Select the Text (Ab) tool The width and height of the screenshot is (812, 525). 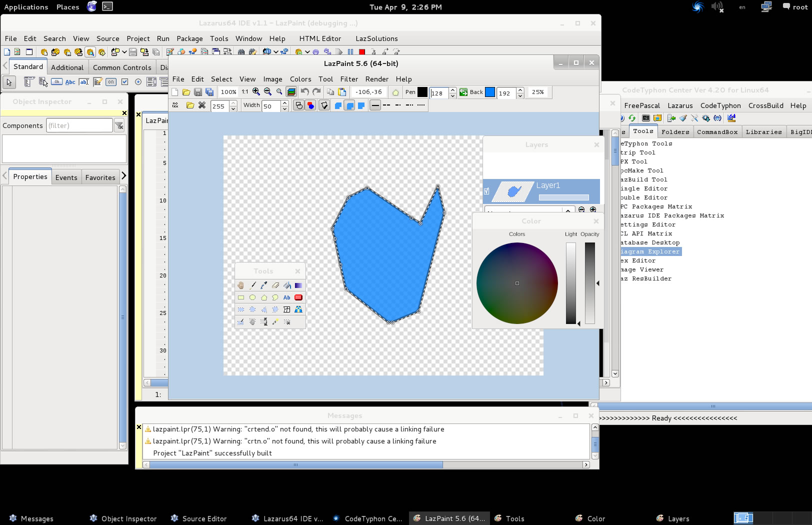(287, 297)
